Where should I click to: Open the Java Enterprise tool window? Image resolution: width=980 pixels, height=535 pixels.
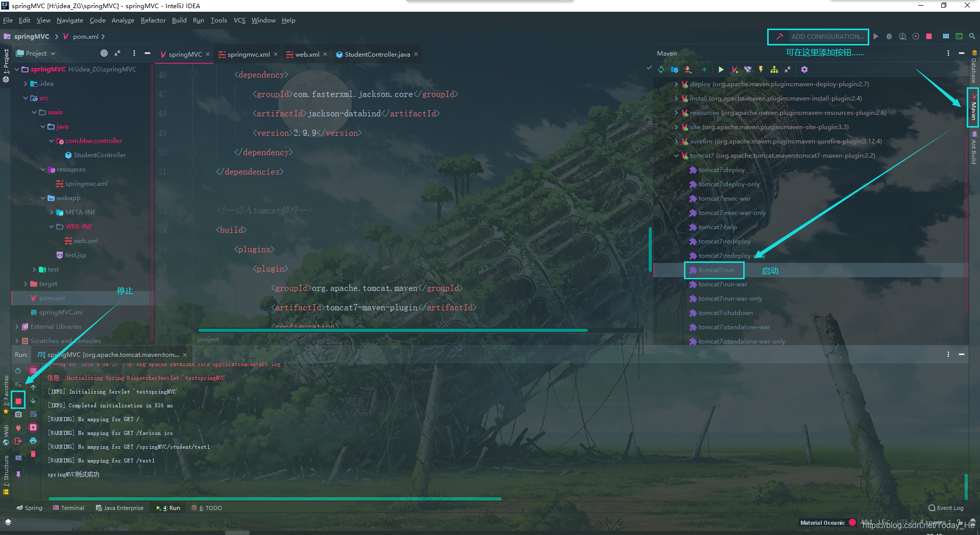click(119, 508)
